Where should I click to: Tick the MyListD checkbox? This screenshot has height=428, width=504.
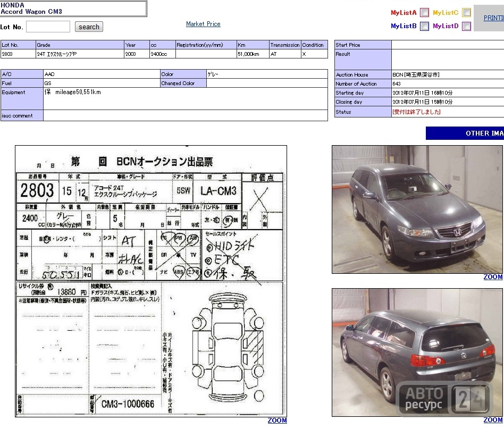click(x=466, y=26)
